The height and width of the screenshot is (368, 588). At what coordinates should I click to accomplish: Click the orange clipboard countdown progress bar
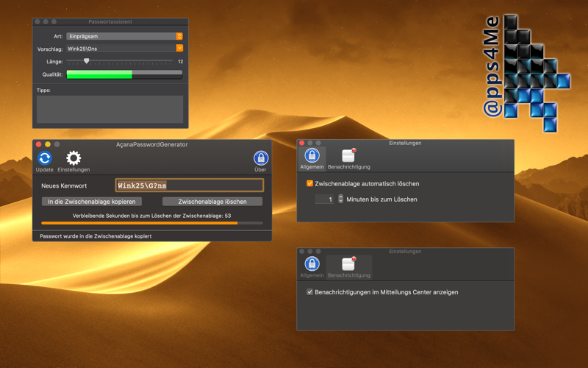pyautogui.click(x=152, y=223)
